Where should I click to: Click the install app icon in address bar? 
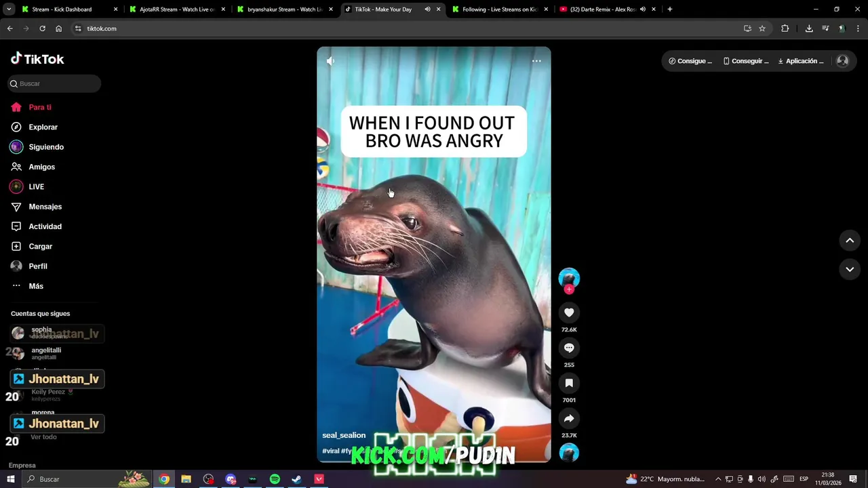pyautogui.click(x=747, y=28)
